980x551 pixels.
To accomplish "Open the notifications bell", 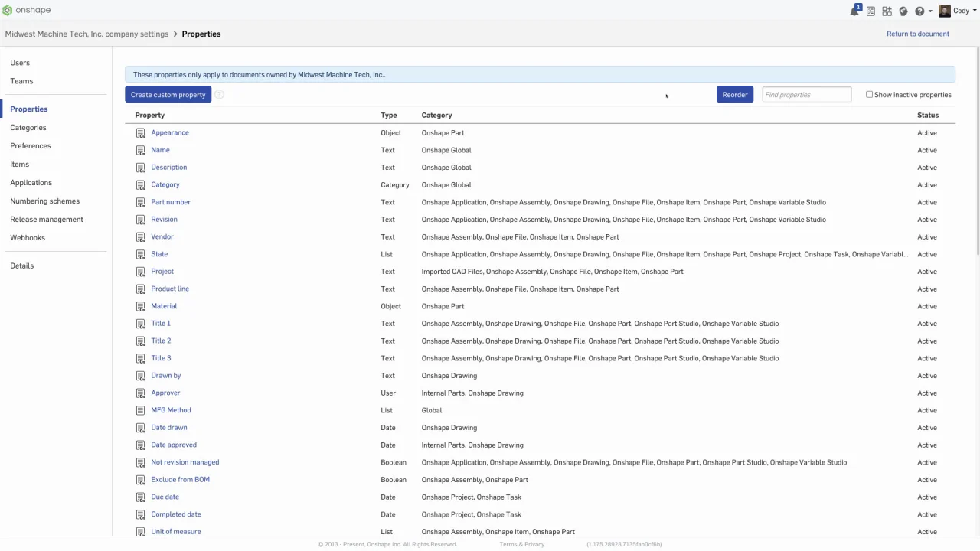I will point(854,11).
